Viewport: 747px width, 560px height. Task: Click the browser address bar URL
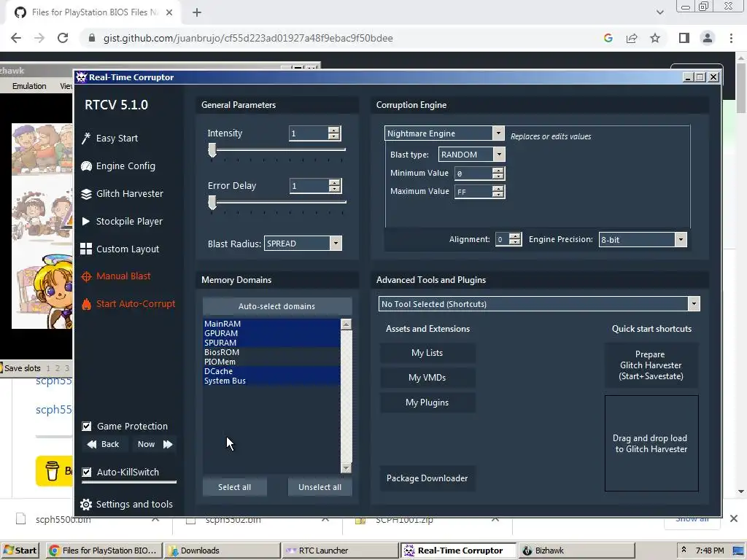(248, 38)
